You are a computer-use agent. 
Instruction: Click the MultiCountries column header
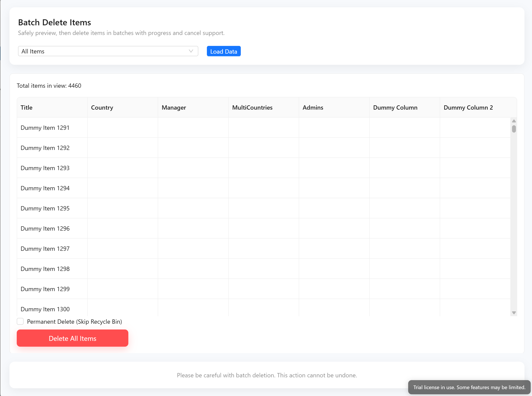pos(252,107)
